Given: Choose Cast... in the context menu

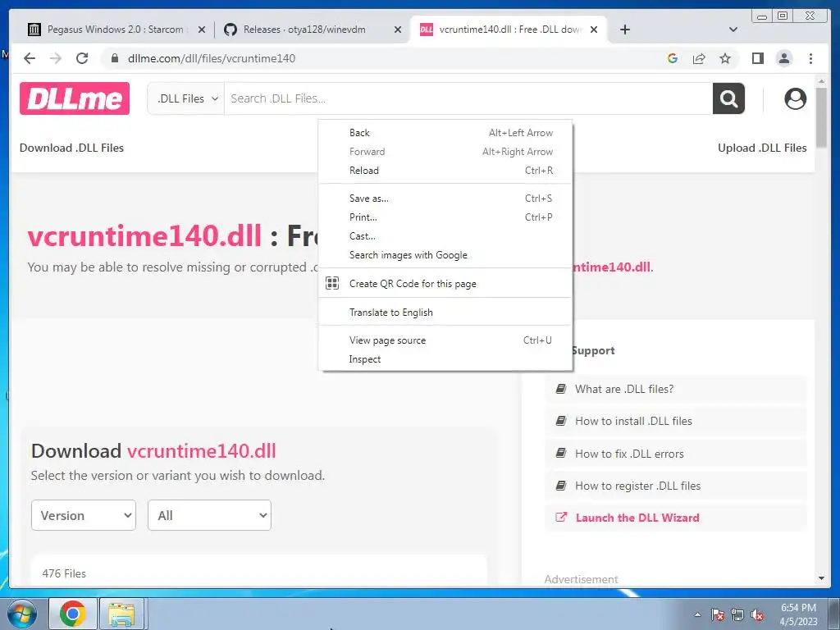Looking at the screenshot, I should (x=445, y=235).
